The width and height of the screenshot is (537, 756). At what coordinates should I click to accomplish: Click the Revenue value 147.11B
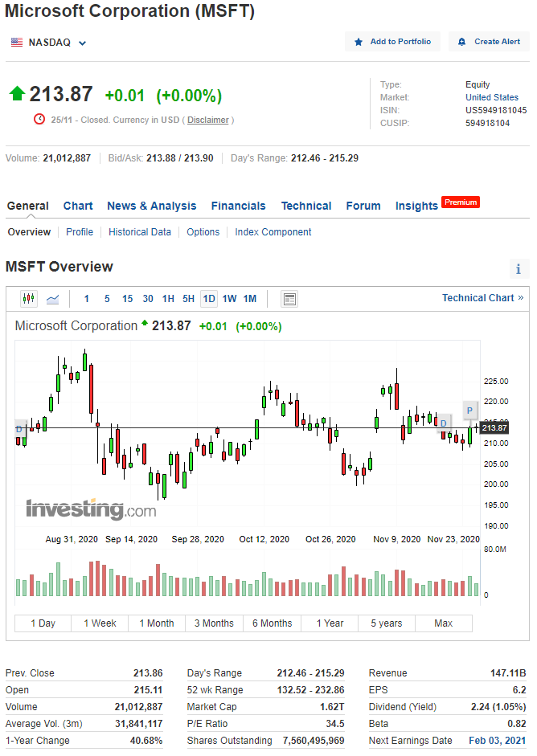(x=508, y=673)
